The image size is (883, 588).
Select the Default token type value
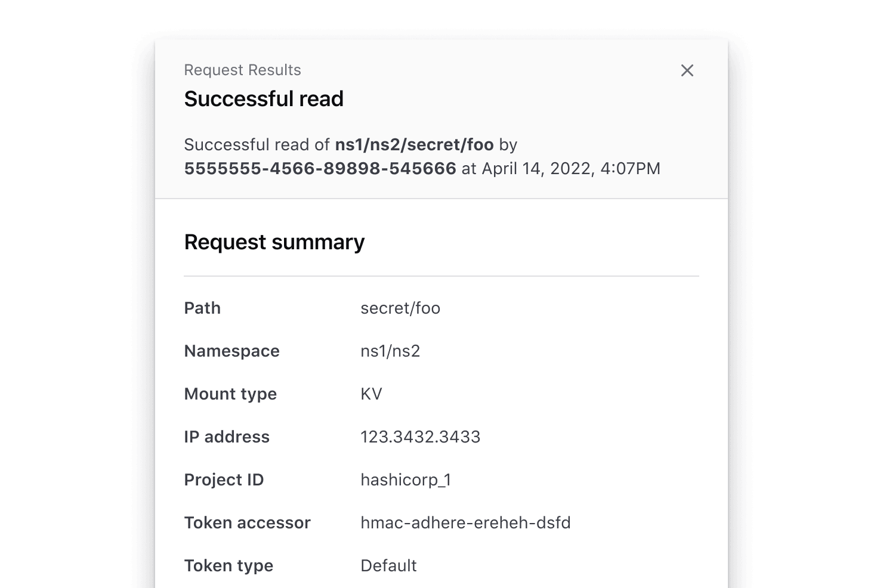click(x=388, y=566)
